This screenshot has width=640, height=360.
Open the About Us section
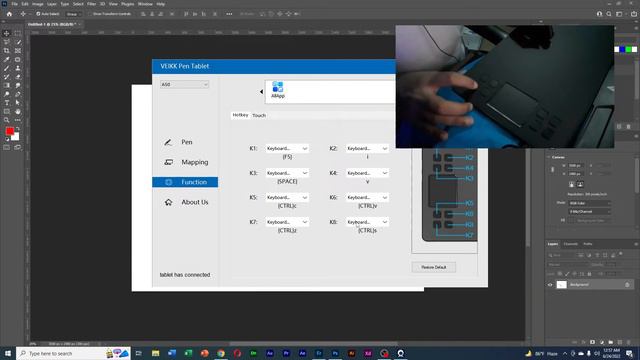[185, 202]
